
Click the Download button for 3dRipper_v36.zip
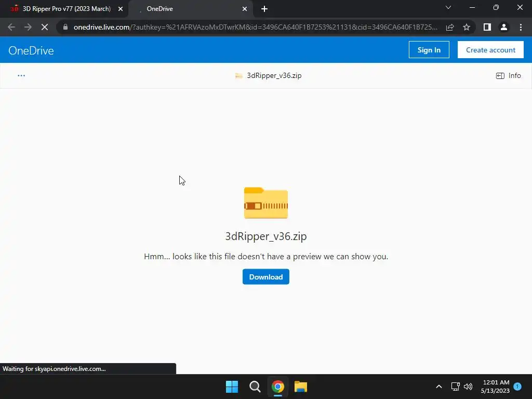265,276
